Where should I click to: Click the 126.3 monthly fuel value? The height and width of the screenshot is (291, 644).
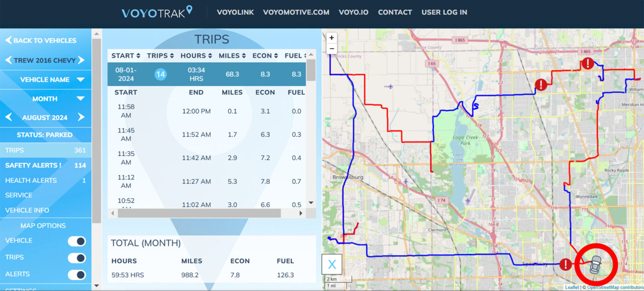(x=285, y=275)
